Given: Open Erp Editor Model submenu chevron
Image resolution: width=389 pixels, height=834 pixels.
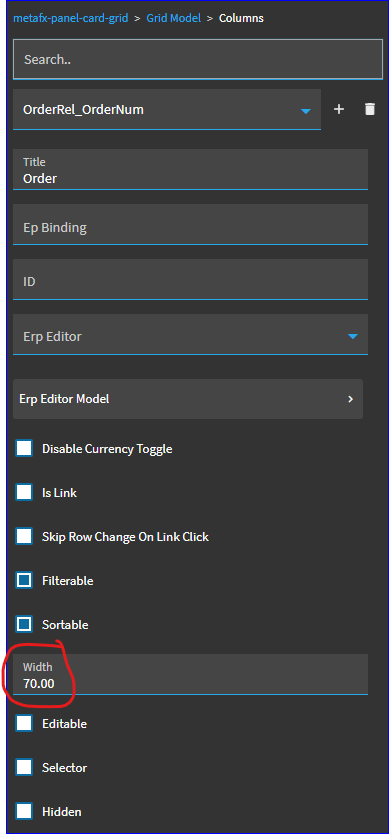Looking at the screenshot, I should (x=350, y=399).
